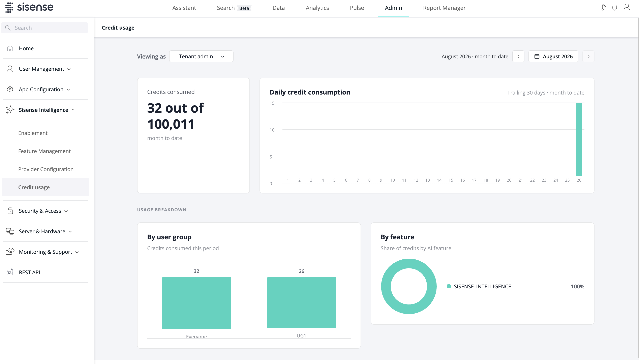Viewport: 639px width, 364px height.
Task: Open the August 2026 month picker
Action: 553,57
